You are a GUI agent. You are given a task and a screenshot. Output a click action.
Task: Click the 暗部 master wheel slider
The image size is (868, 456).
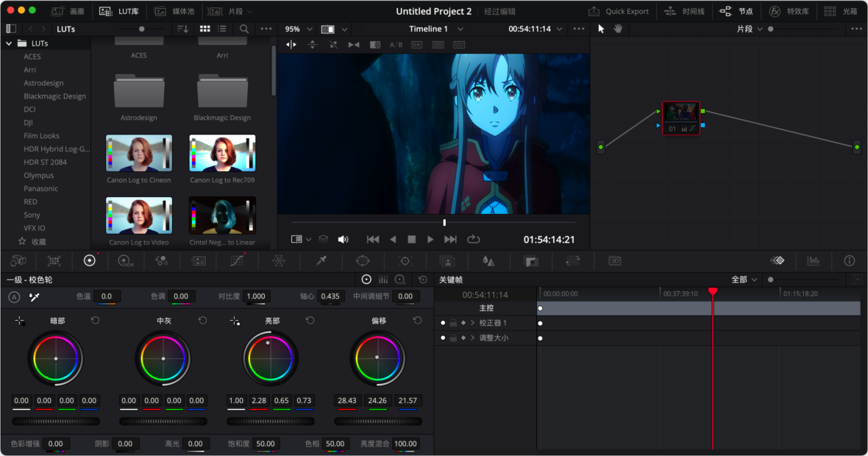coord(56,421)
